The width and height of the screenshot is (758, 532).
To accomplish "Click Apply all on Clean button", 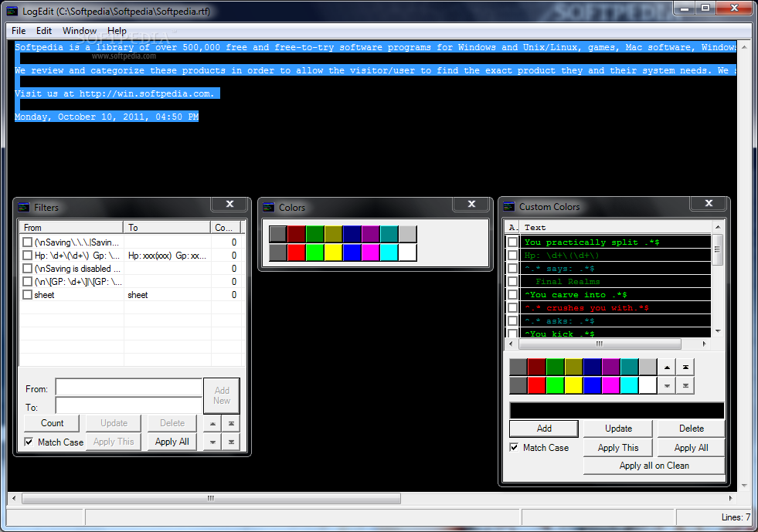I will 654,466.
